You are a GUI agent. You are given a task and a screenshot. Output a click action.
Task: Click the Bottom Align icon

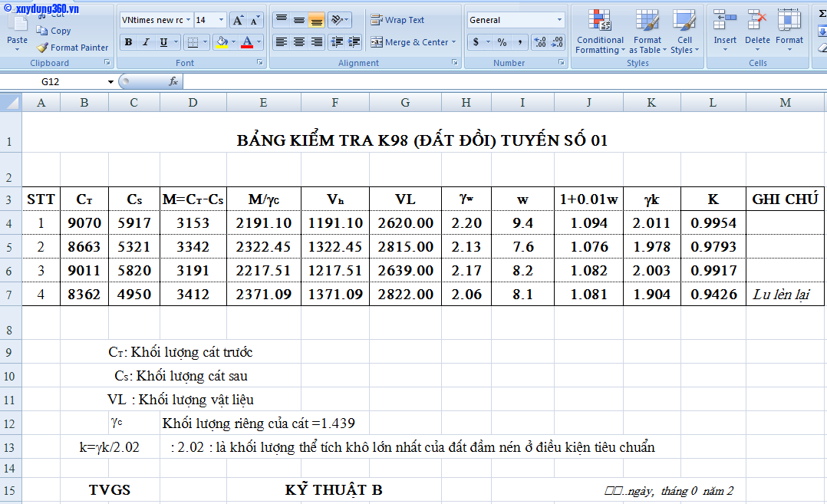coord(317,20)
